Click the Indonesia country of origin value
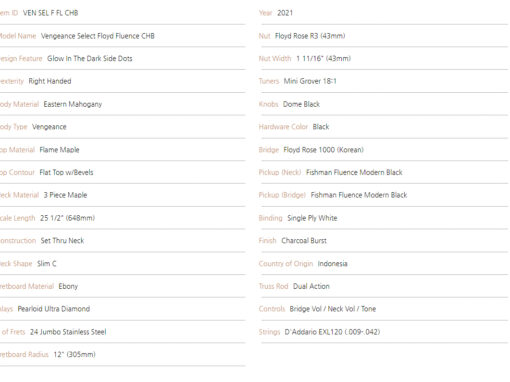 [x=333, y=264]
